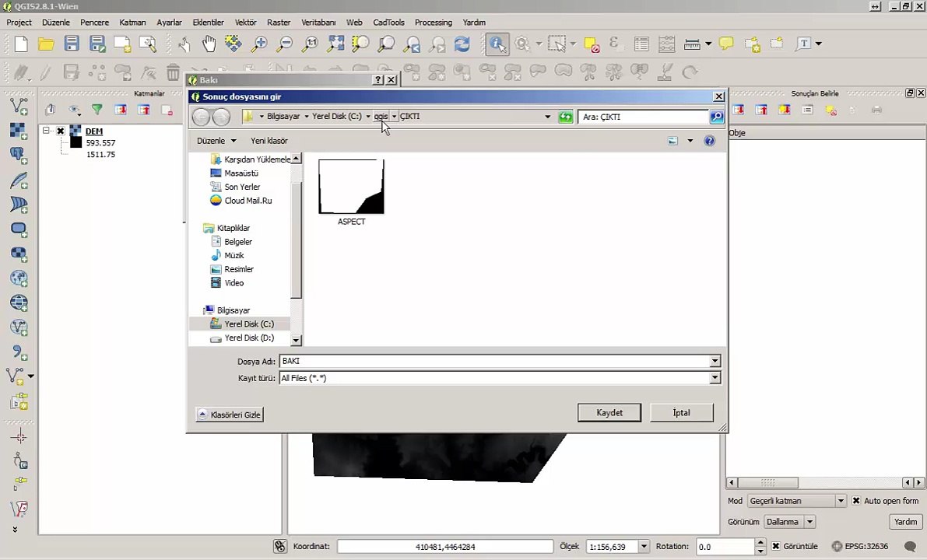Image resolution: width=927 pixels, height=560 pixels.
Task: Toggle DEM layer visibility checkbox
Action: point(60,131)
